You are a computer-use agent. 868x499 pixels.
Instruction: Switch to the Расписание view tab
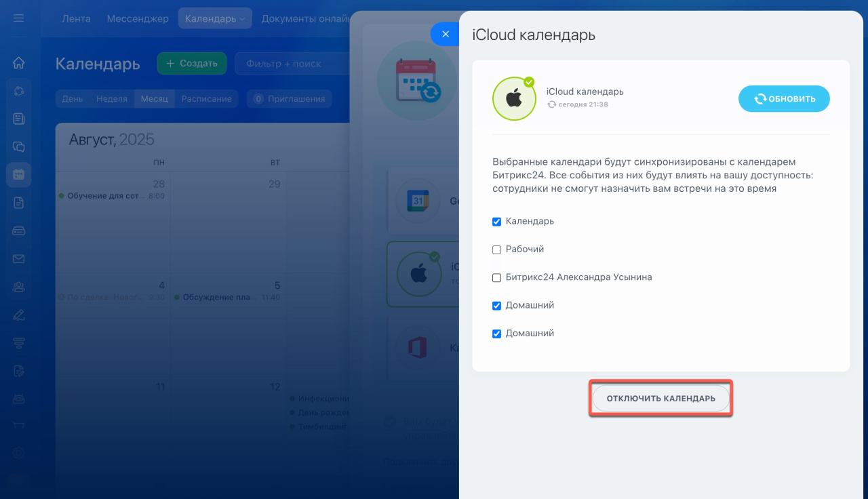[206, 99]
